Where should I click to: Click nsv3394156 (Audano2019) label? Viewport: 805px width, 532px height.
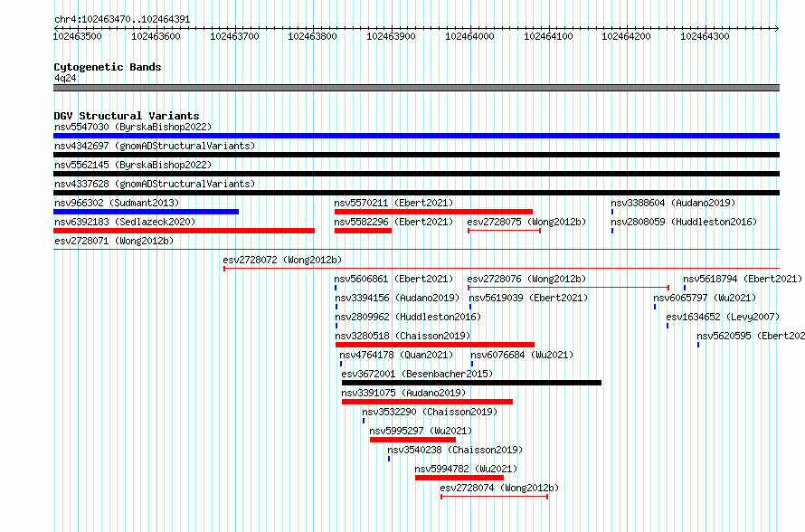[x=397, y=298]
